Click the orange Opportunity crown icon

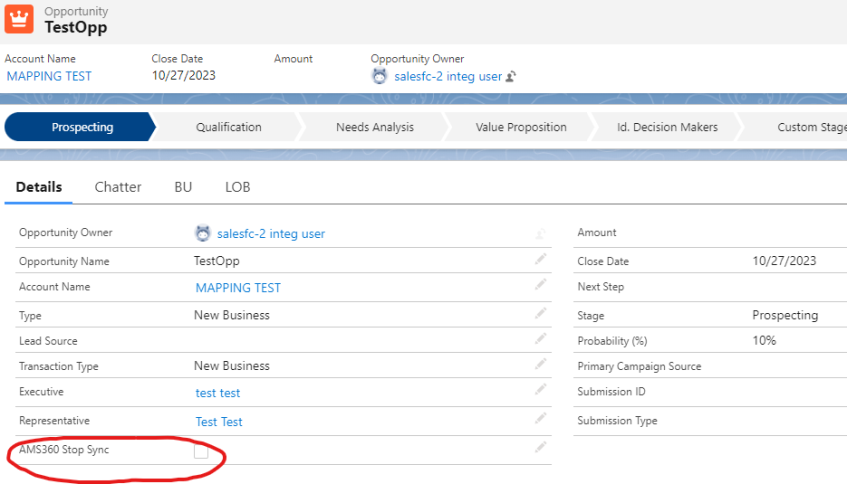click(x=21, y=19)
